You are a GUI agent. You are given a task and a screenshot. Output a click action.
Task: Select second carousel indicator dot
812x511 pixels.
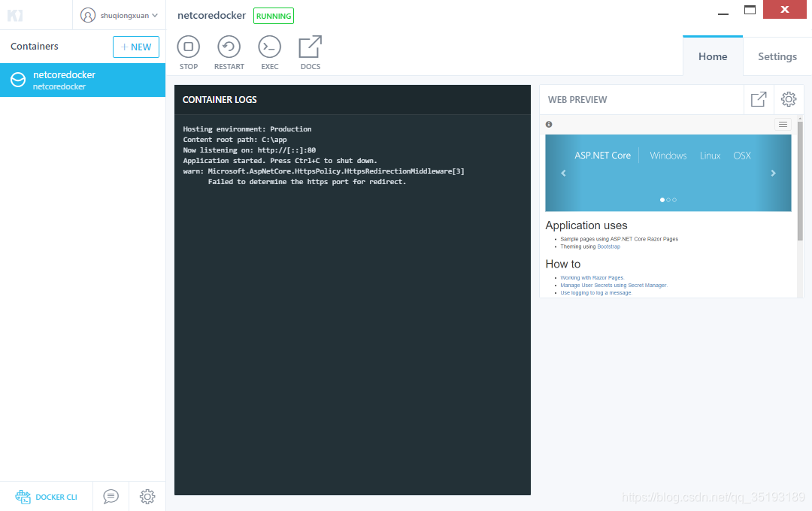pos(668,200)
